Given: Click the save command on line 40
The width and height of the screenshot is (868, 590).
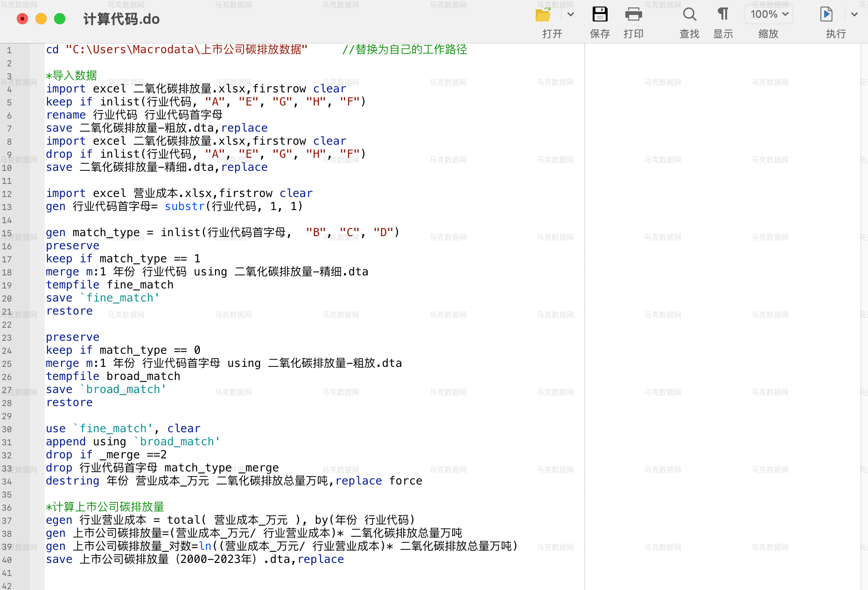Looking at the screenshot, I should 59,559.
